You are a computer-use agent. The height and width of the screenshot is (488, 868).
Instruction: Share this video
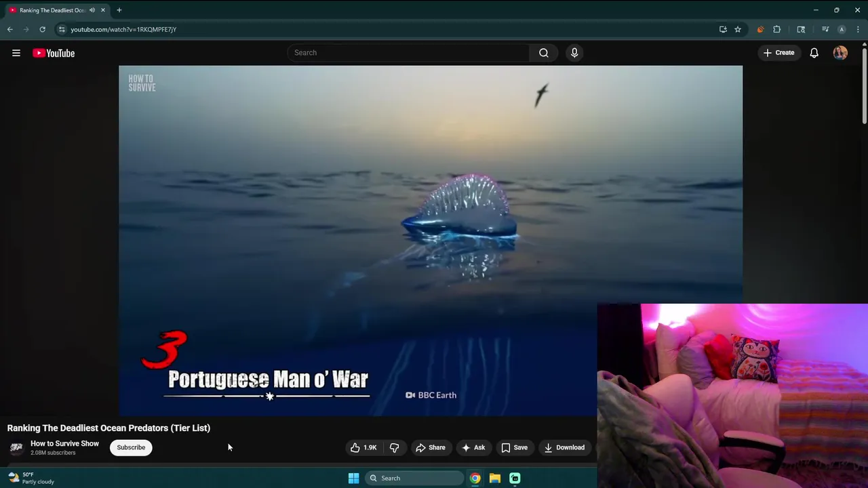click(431, 447)
